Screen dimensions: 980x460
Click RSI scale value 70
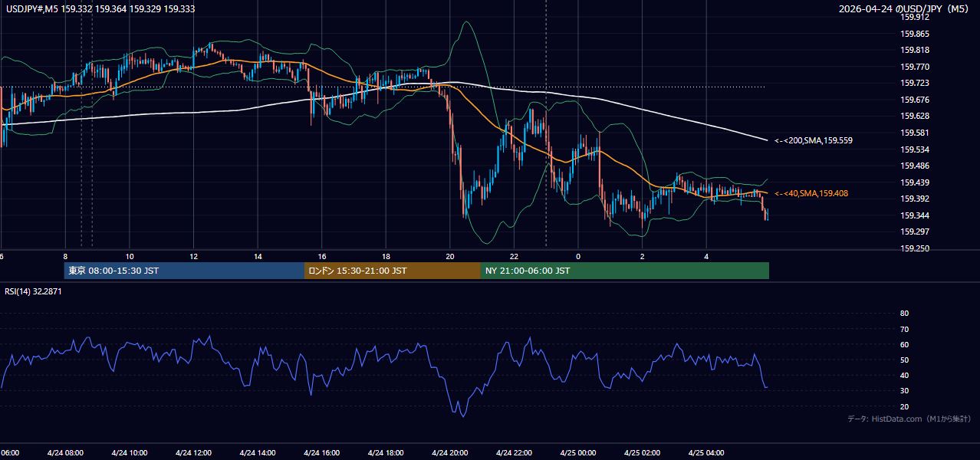coord(904,329)
